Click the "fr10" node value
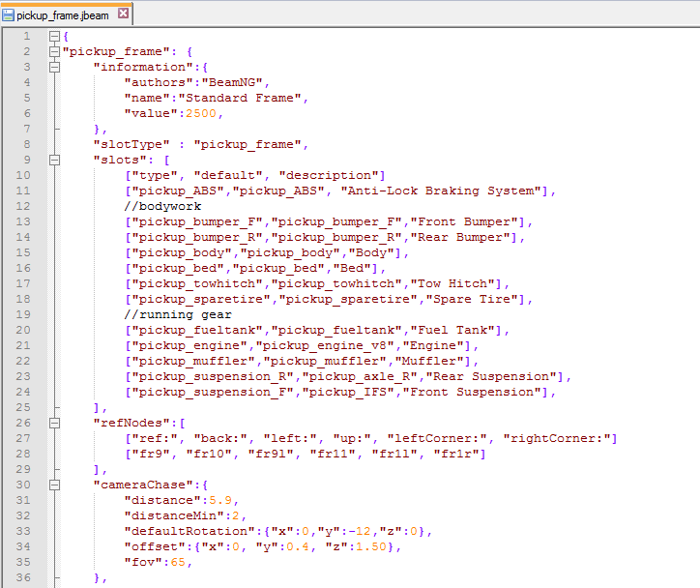The width and height of the screenshot is (700, 588). 209,455
